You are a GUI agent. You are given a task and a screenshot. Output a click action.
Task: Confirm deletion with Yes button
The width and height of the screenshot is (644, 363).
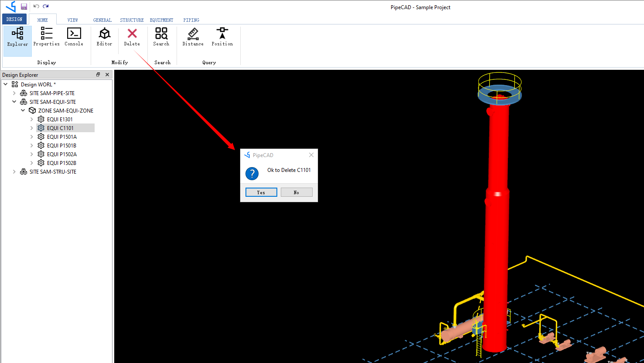click(x=261, y=192)
